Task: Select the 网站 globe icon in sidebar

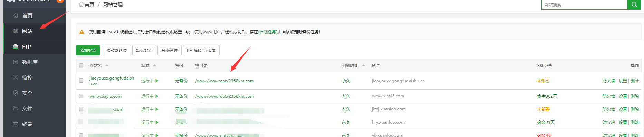Action: coord(16,31)
